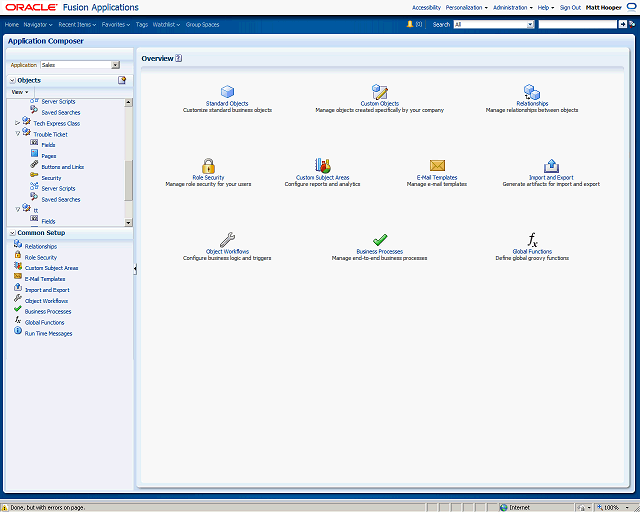640x512 pixels.
Task: Open the Administration menu
Action: point(513,7)
